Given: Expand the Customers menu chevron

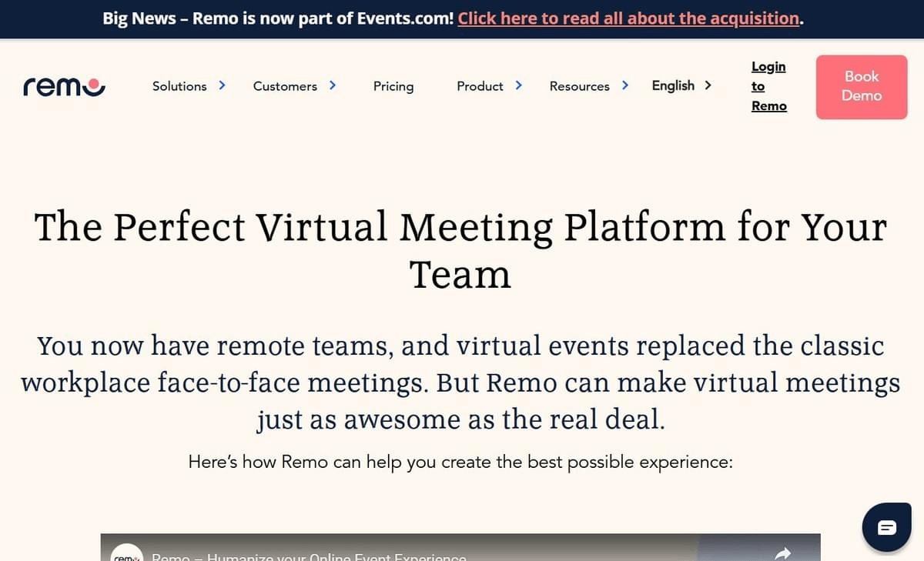Looking at the screenshot, I should pos(332,85).
